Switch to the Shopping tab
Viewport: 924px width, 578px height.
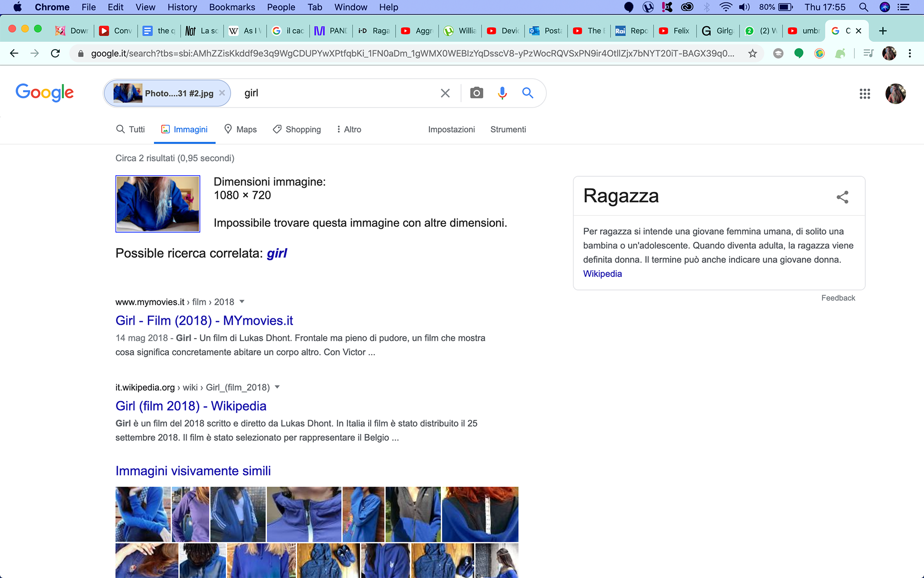[x=297, y=129]
